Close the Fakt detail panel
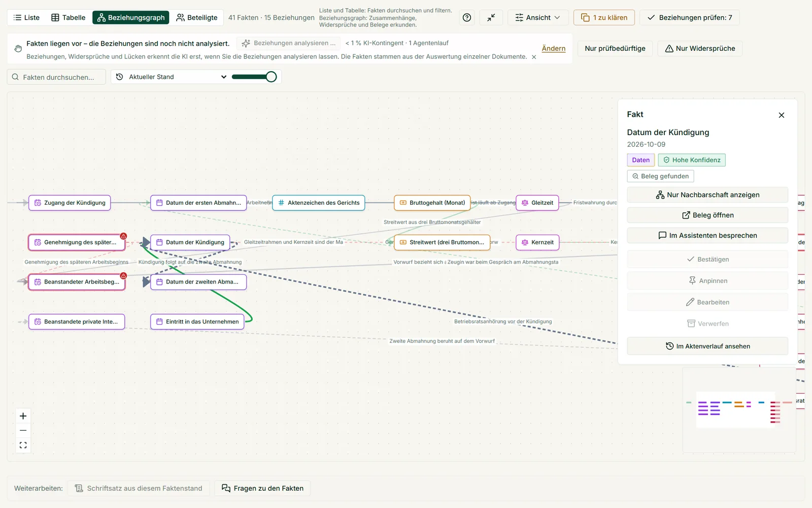Screen dimensions: 812x508 click(782, 115)
